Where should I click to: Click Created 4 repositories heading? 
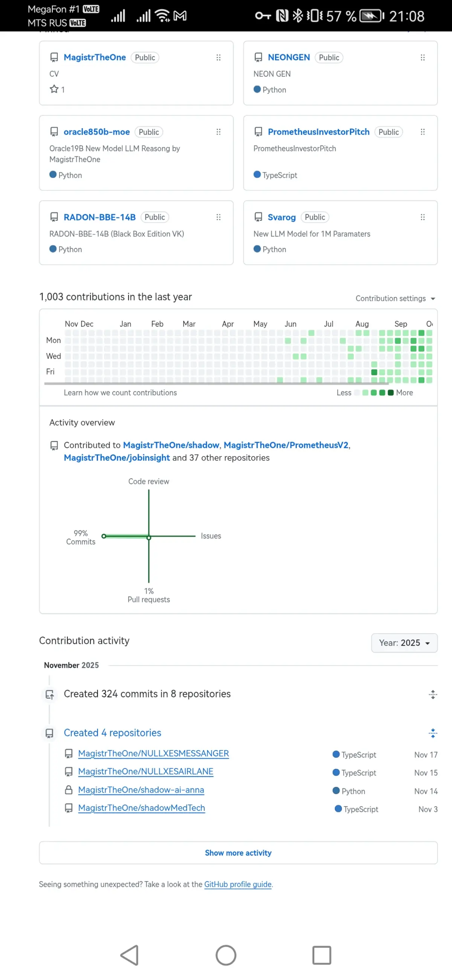click(113, 733)
